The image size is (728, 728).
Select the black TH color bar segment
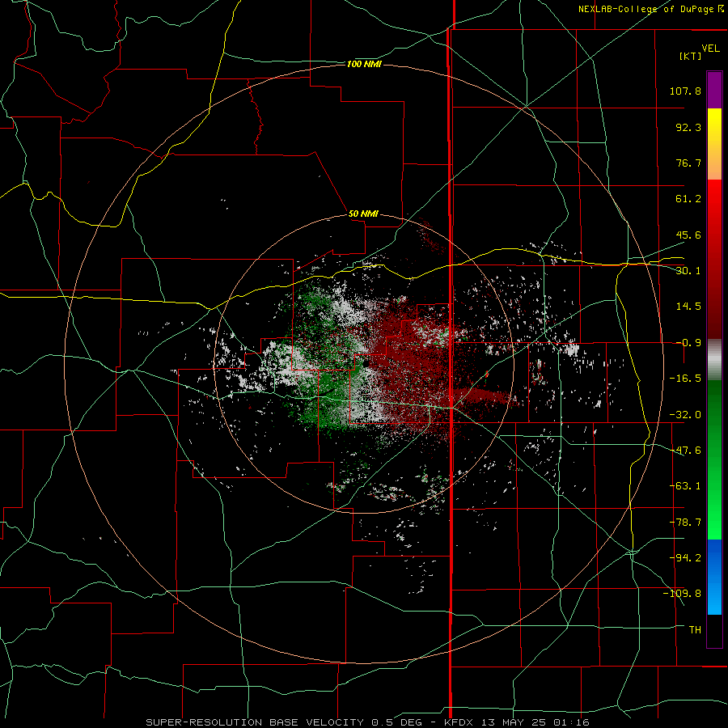click(714, 631)
